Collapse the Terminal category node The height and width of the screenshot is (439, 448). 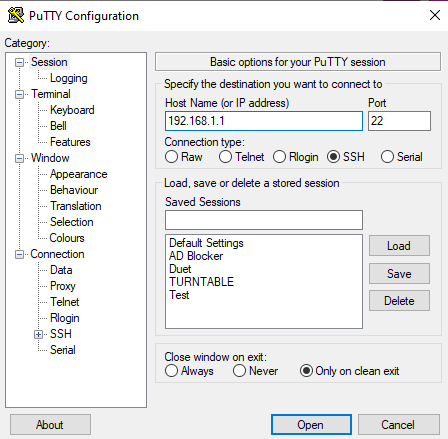20,95
